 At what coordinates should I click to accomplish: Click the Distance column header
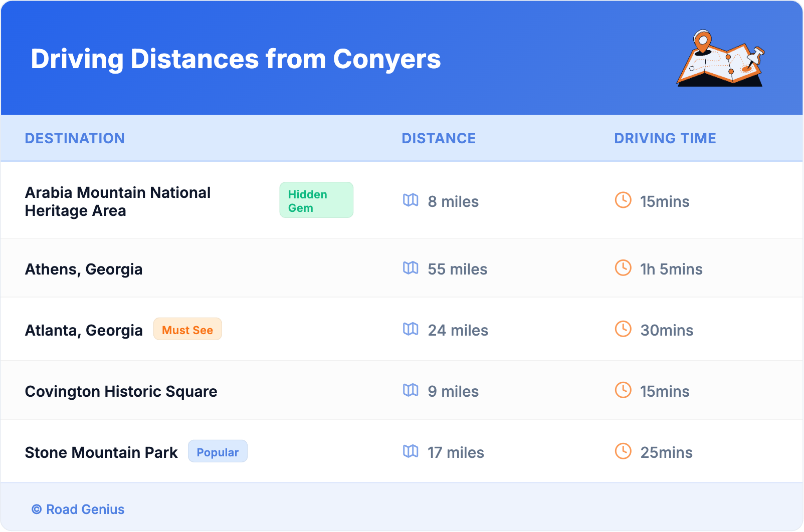point(439,138)
